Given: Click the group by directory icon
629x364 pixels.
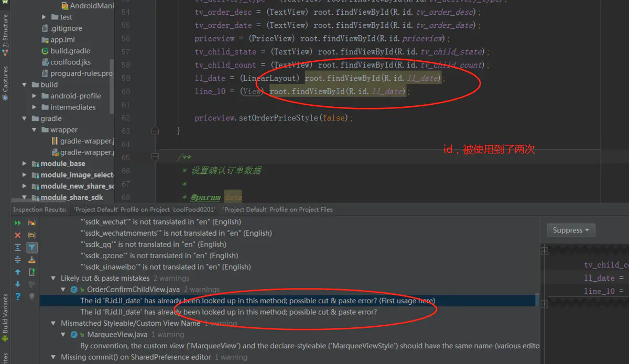Looking at the screenshot, I should pyautogui.click(x=32, y=235).
